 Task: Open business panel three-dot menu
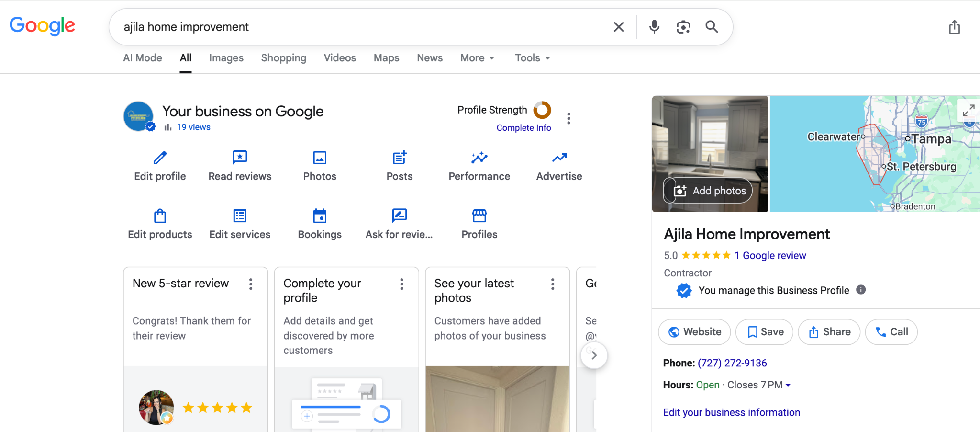(x=568, y=118)
